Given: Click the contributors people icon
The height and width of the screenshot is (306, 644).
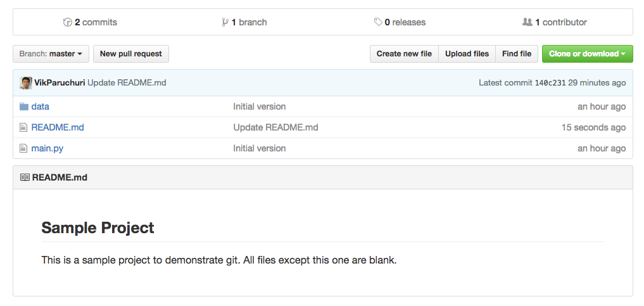Looking at the screenshot, I should tap(527, 22).
